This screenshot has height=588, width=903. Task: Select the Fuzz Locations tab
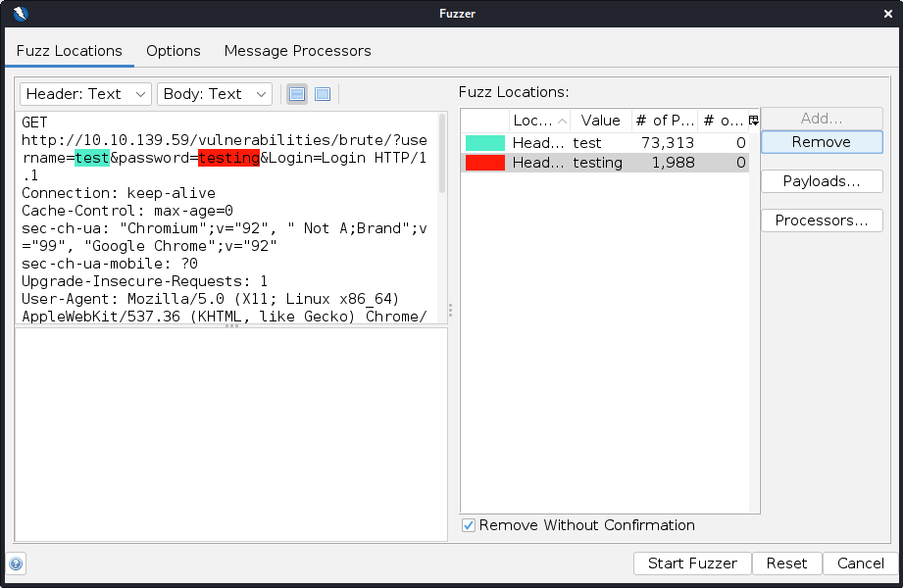tap(70, 51)
